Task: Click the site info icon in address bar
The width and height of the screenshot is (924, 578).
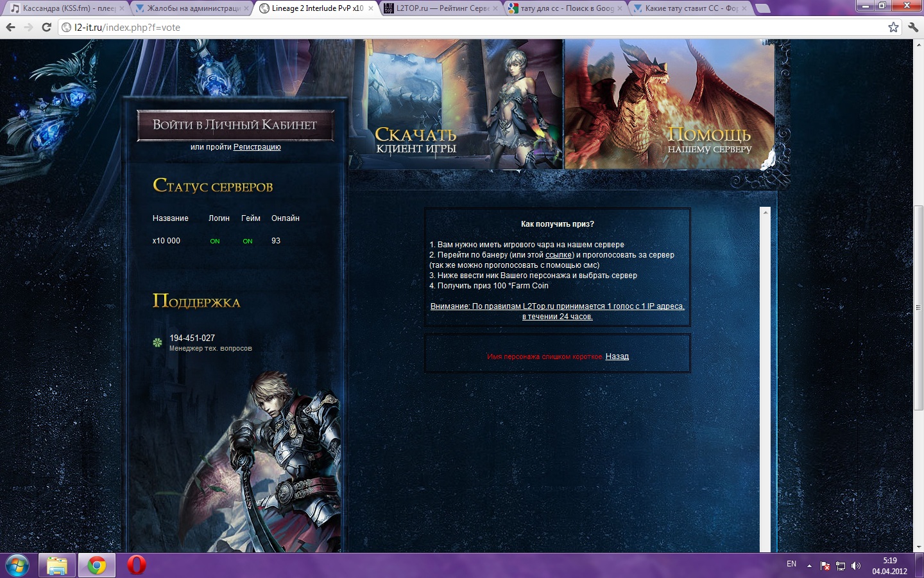Action: pos(66,27)
